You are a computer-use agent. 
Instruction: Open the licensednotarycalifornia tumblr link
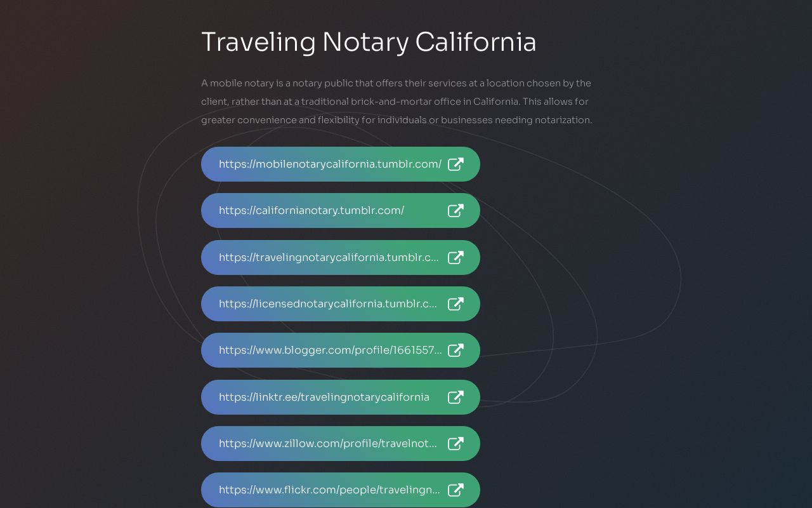(341, 304)
